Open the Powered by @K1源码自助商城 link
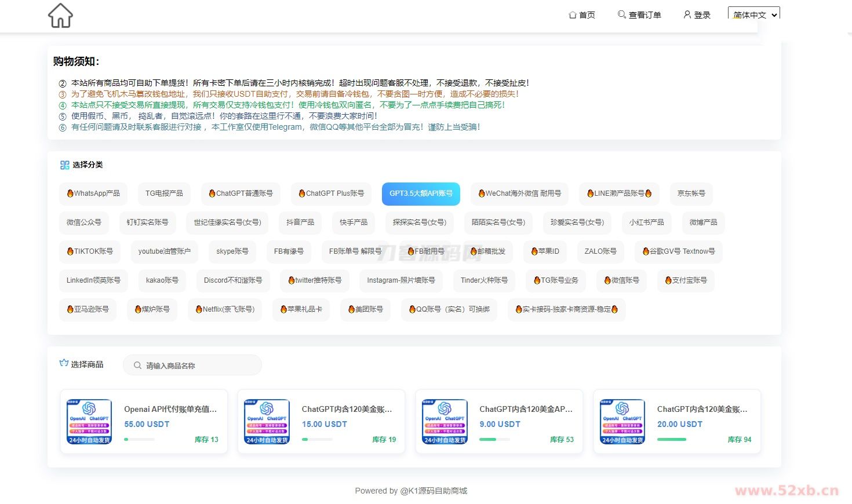This screenshot has height=504, width=852. [x=412, y=491]
